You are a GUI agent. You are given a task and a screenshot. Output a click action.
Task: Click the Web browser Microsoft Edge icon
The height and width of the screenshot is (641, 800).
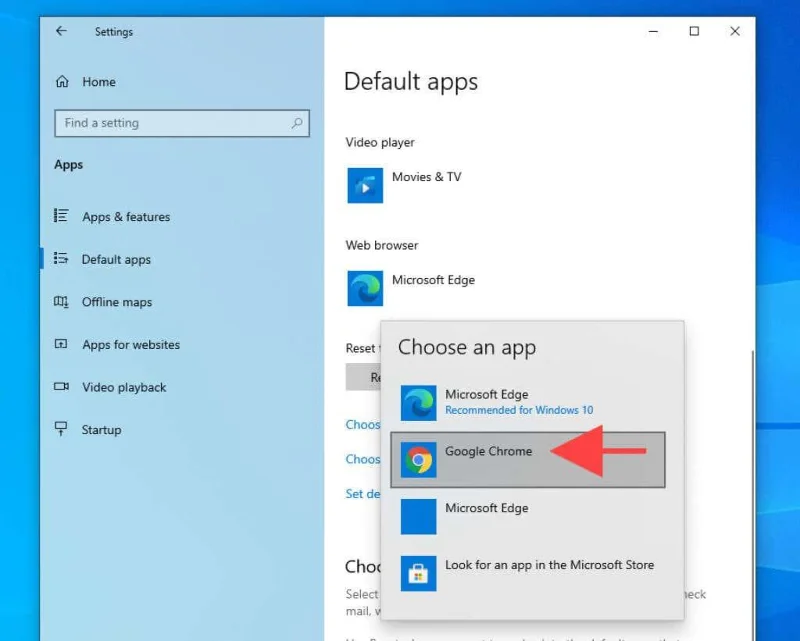click(x=365, y=288)
